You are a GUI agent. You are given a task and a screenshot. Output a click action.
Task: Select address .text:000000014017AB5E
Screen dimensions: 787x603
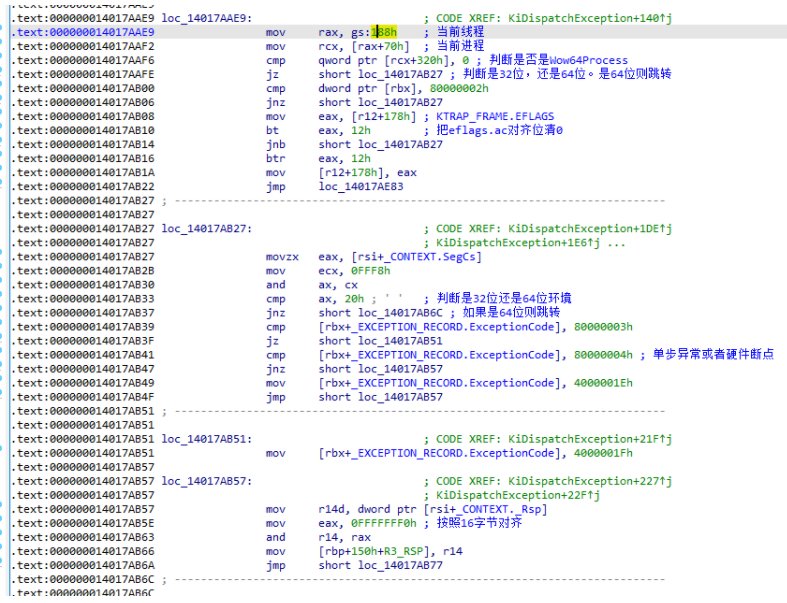(x=83, y=523)
